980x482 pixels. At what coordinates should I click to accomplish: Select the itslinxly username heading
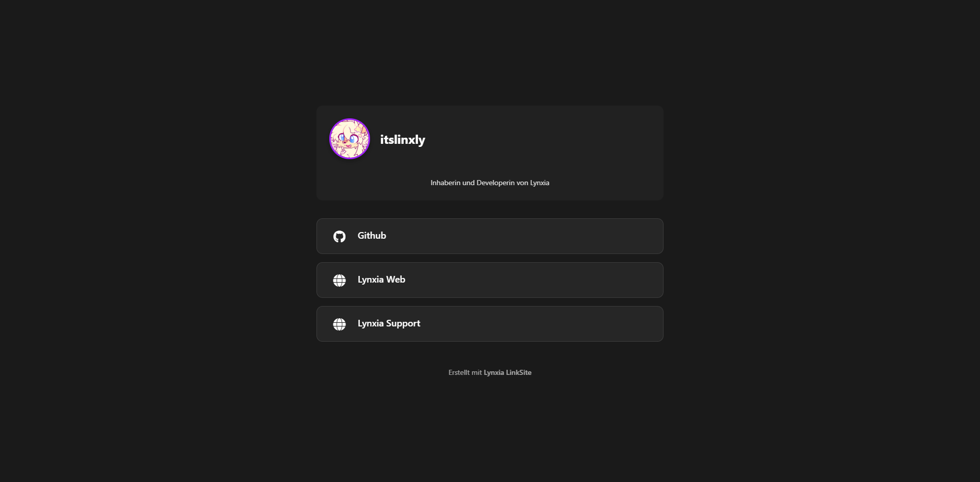coord(403,140)
